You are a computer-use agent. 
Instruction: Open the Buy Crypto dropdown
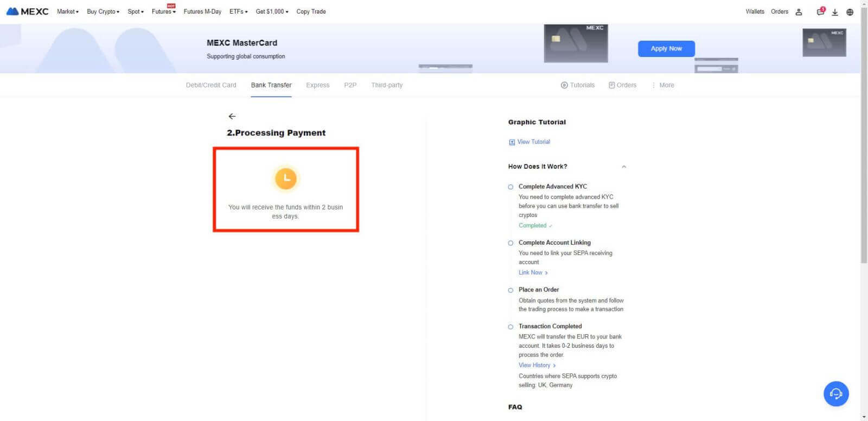(x=103, y=11)
